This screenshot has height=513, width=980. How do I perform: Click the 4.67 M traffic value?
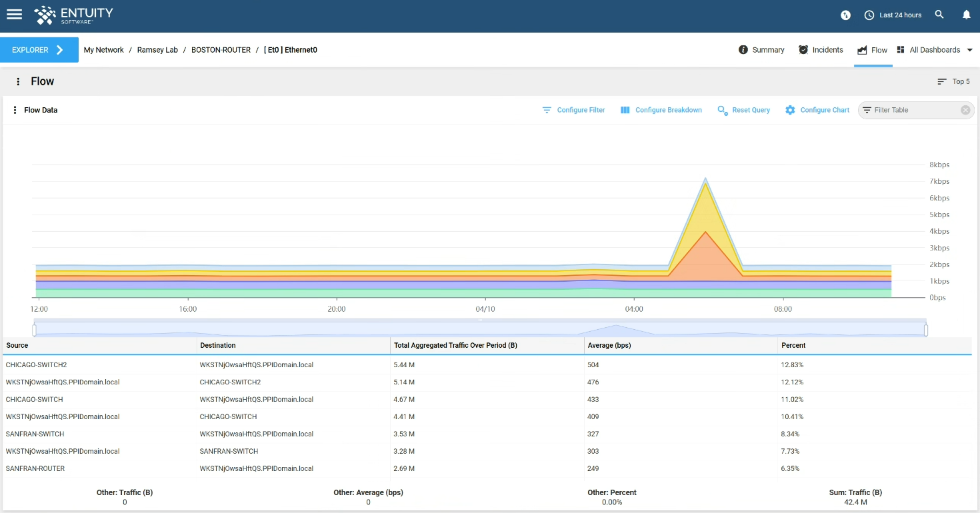point(404,400)
